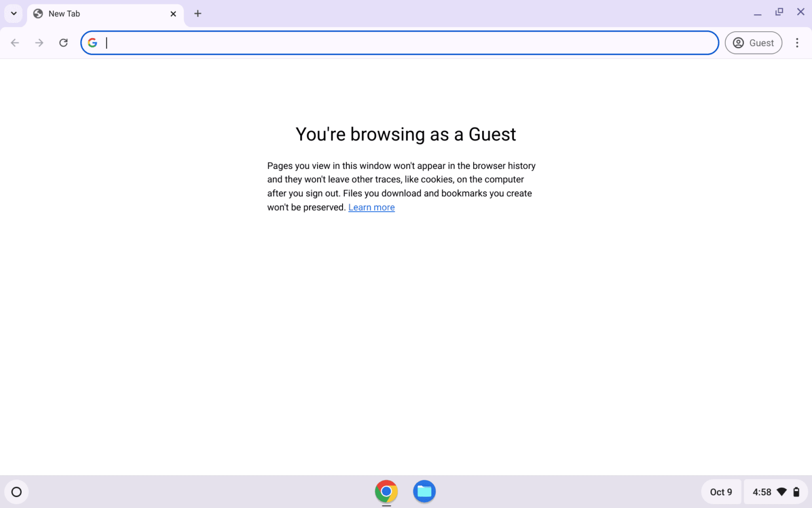Click the Wi-Fi status icon

(782, 492)
